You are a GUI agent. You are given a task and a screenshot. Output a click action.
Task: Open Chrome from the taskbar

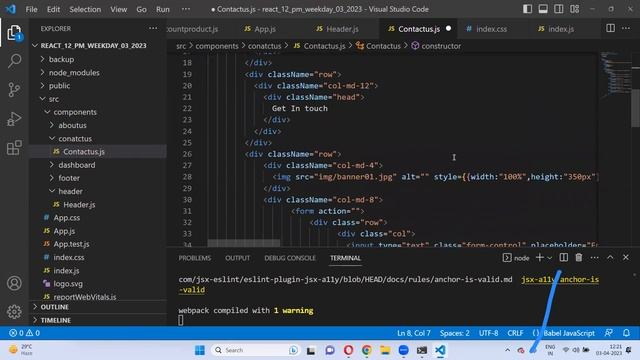click(367, 350)
